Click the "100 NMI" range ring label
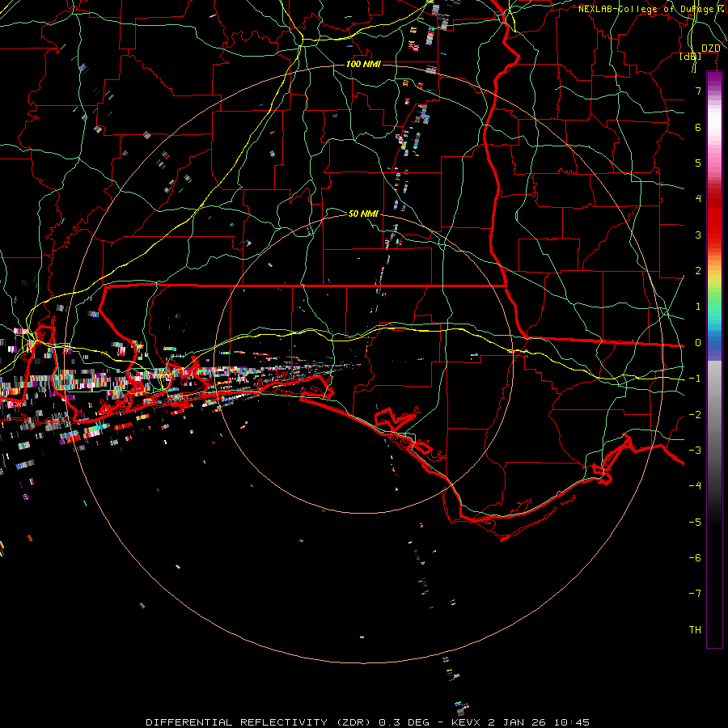728x728 pixels. [x=363, y=64]
